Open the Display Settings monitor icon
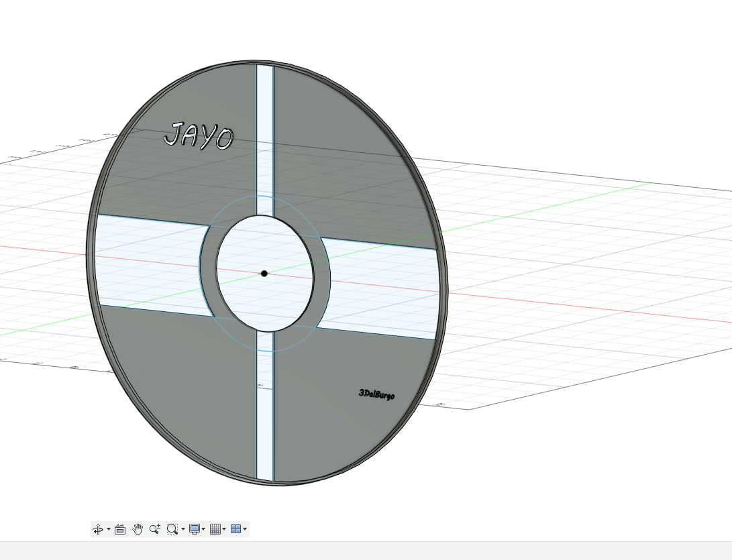This screenshot has width=732, height=560. pos(194,529)
